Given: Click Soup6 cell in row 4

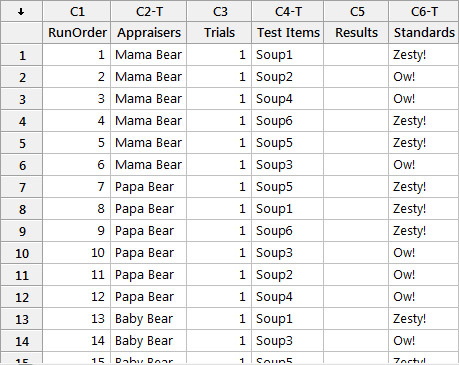Looking at the screenshot, I should (x=288, y=121).
